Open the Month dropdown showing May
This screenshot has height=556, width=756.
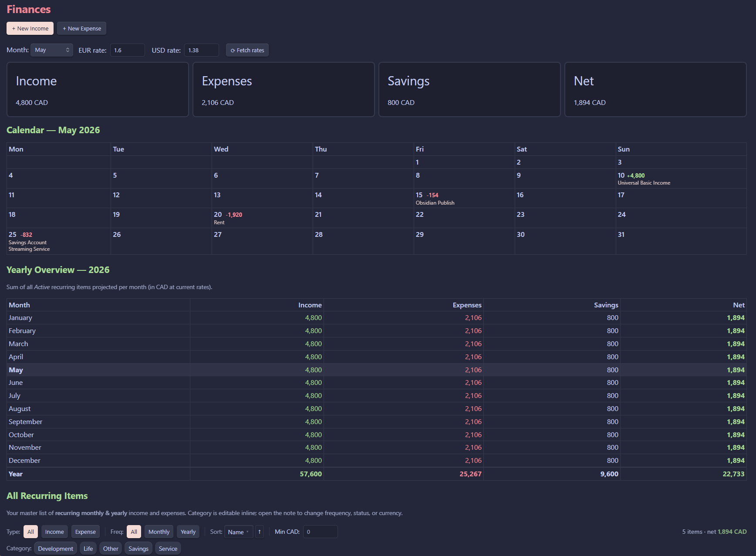[x=52, y=50]
